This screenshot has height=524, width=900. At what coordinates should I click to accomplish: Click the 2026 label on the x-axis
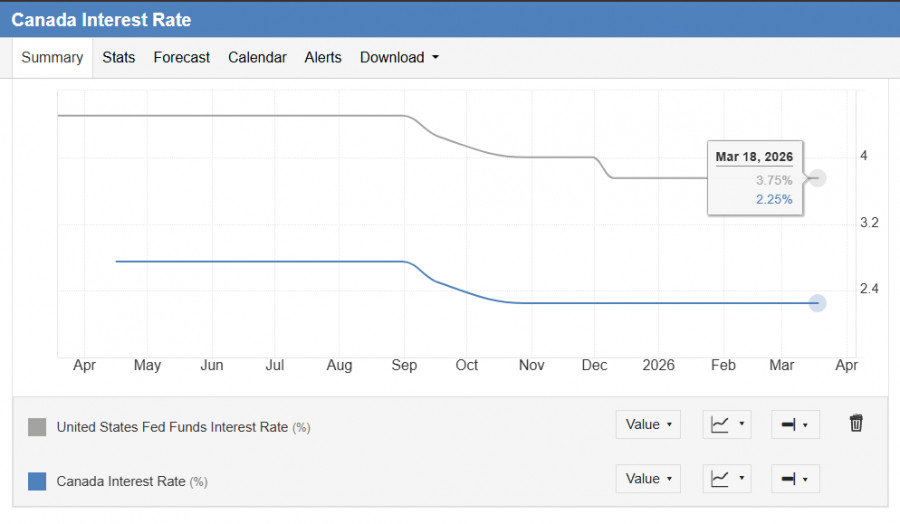(658, 365)
